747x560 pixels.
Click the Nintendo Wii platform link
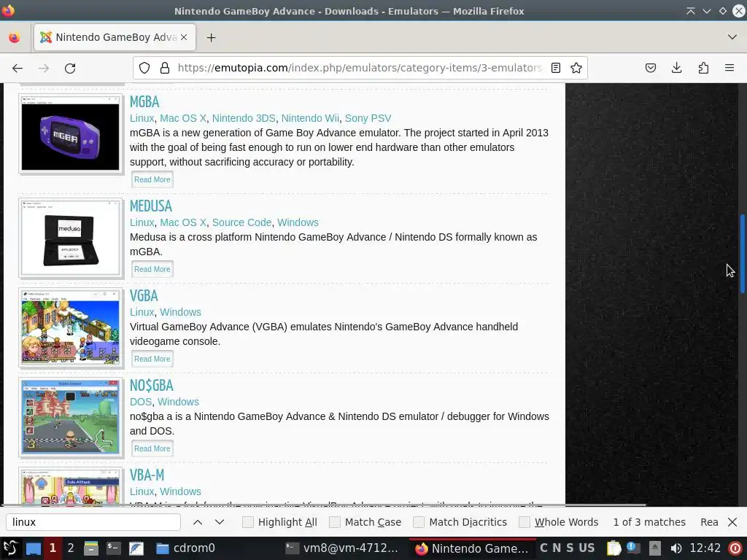310,118
